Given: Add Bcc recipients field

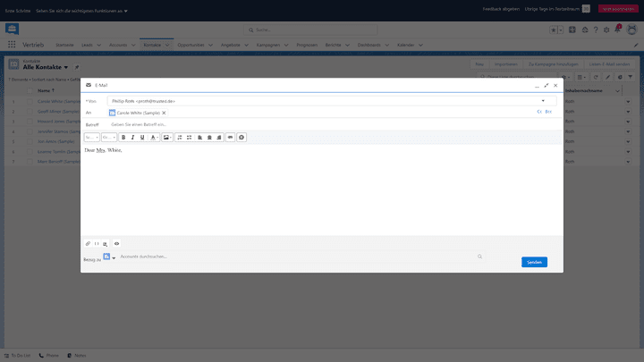Looking at the screenshot, I should 548,113.
